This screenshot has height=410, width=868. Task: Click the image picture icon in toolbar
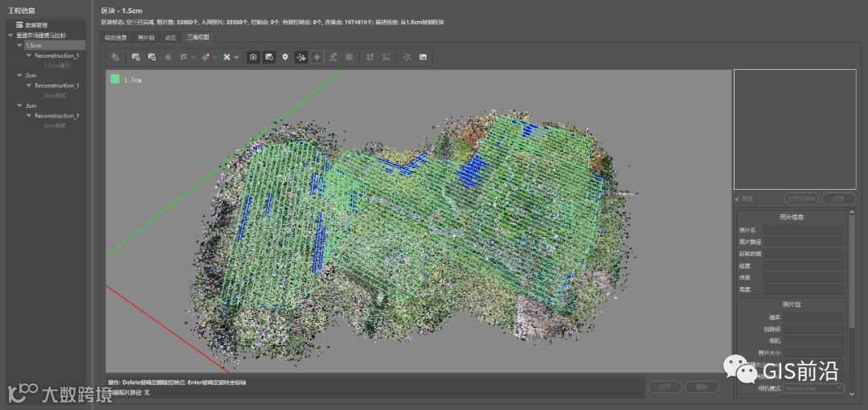[423, 57]
